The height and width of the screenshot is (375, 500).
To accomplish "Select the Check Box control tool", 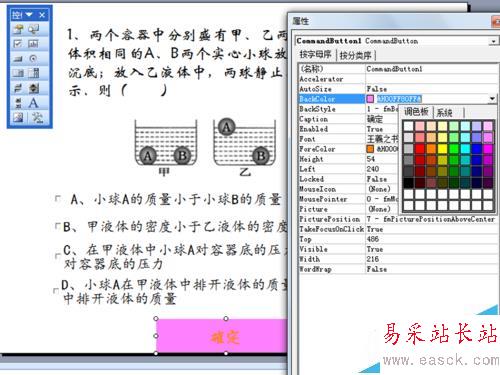I will pos(18,44).
